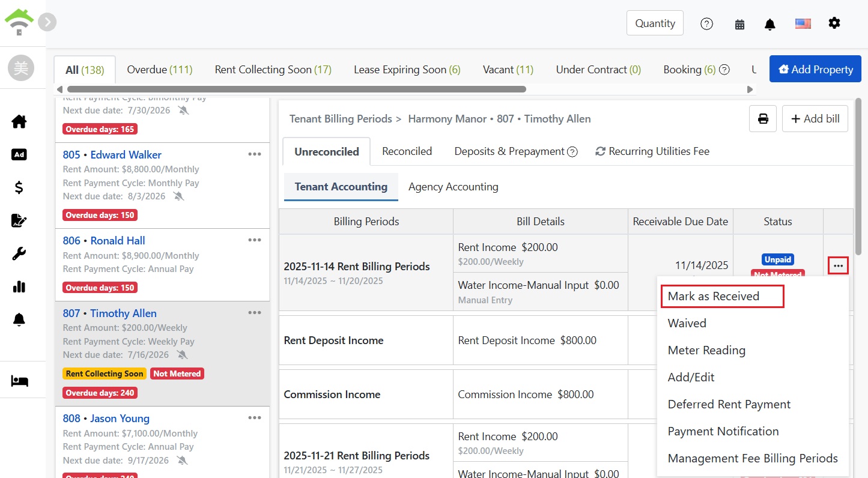868x478 pixels.
Task: Open the Recurring Utilities Fee tab
Action: tap(652, 151)
